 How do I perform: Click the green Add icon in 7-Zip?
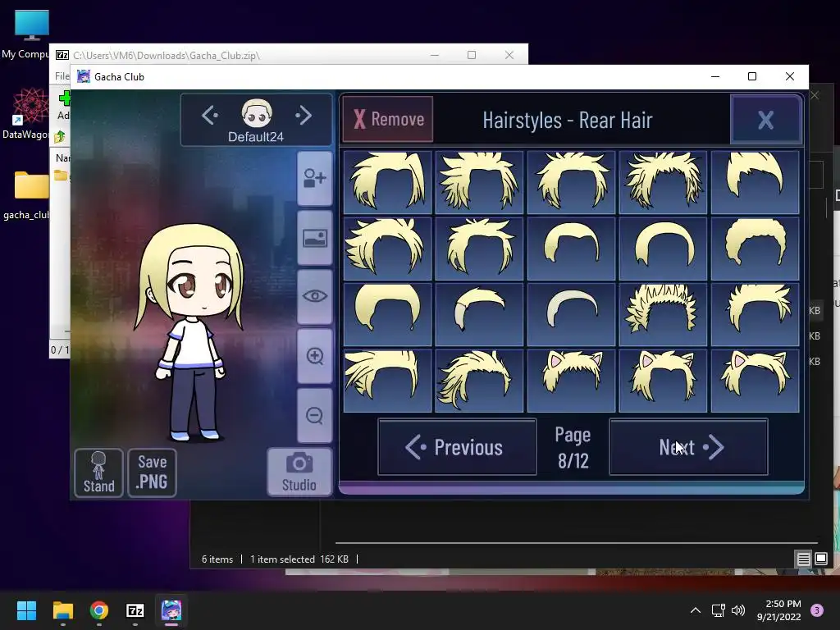click(x=64, y=98)
